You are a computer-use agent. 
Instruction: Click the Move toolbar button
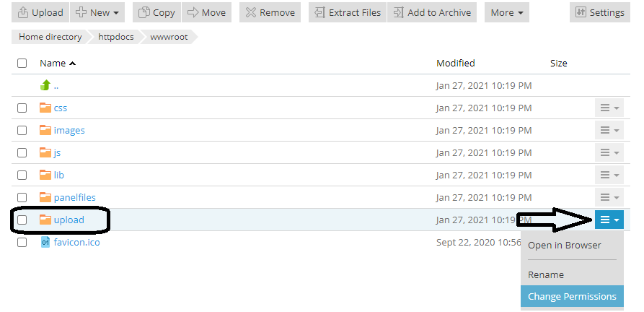206,13
